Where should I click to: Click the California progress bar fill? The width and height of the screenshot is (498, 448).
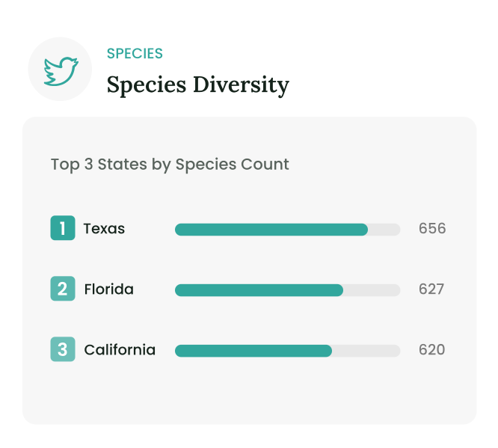coord(253,351)
